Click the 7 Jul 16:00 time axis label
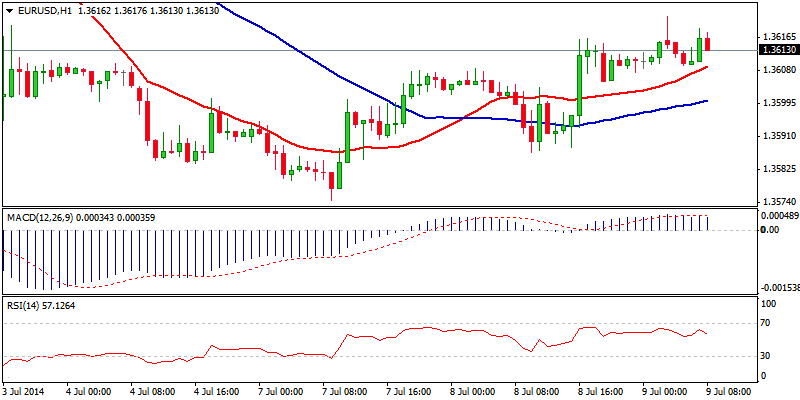800x400 pixels. pyautogui.click(x=407, y=392)
